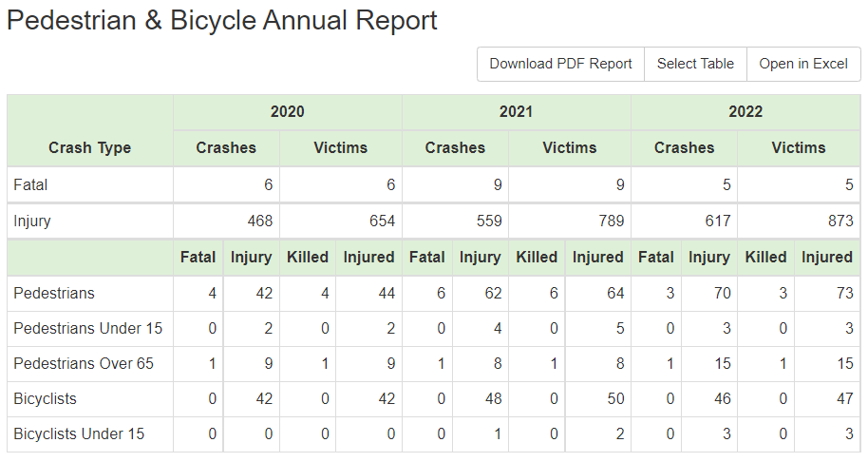Click the 2022 injury victims value 873

840,221
